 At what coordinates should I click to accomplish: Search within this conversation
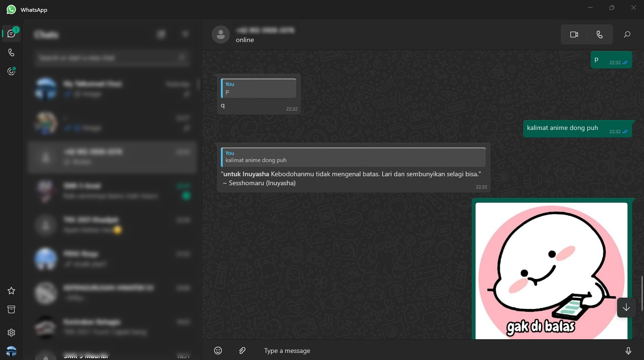627,34
